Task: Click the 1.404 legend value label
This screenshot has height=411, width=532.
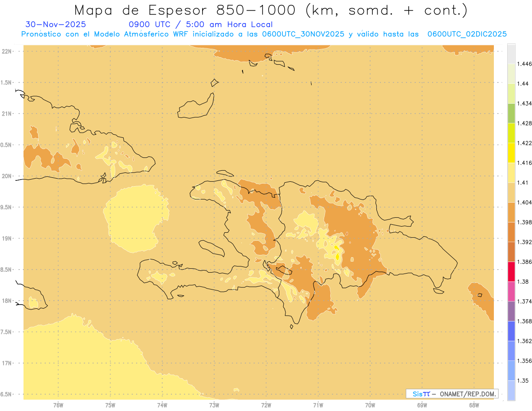Action: coord(524,202)
